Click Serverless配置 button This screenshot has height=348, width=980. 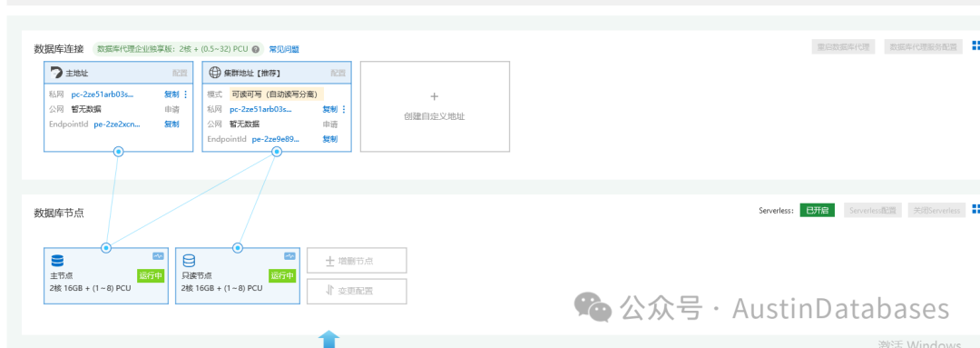pos(873,210)
